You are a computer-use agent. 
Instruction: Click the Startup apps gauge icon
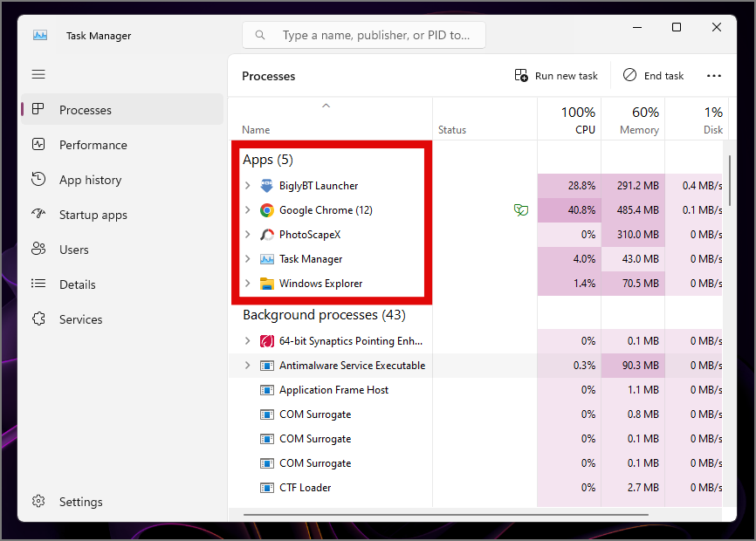[38, 214]
